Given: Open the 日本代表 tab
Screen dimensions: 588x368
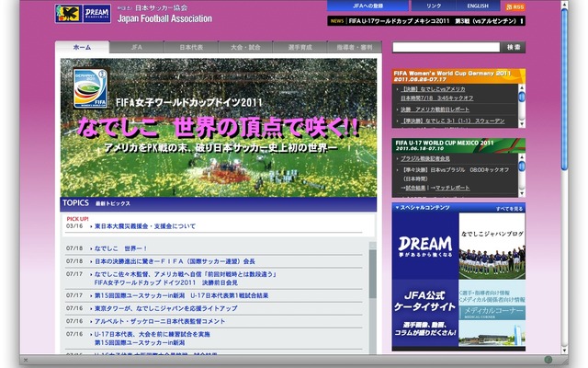Looking at the screenshot, I should coord(191,47).
